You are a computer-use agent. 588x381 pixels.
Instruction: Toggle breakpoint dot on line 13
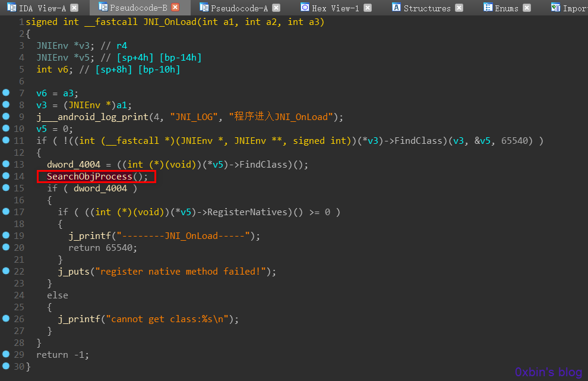coord(6,163)
